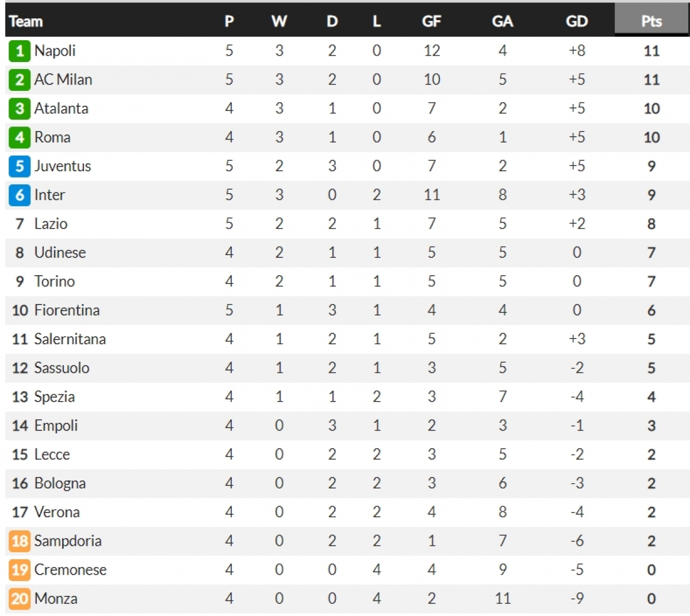Sort standings by GD column header
This screenshot has width=690, height=616.
click(577, 21)
